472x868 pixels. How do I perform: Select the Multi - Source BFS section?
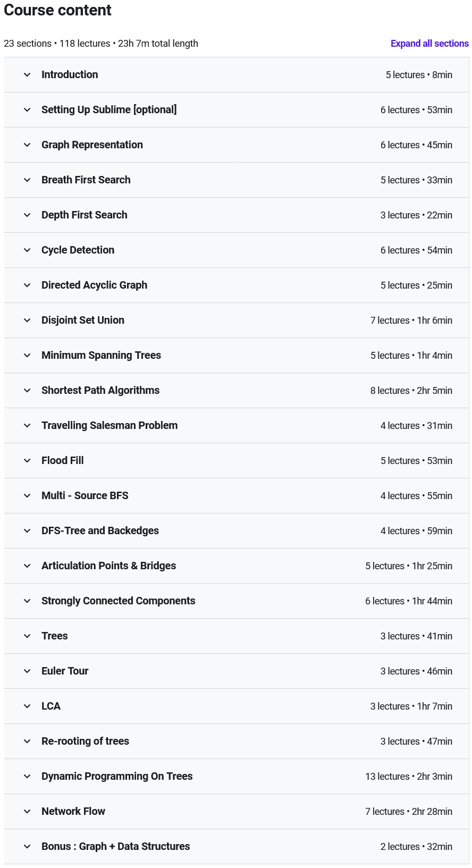click(x=85, y=496)
